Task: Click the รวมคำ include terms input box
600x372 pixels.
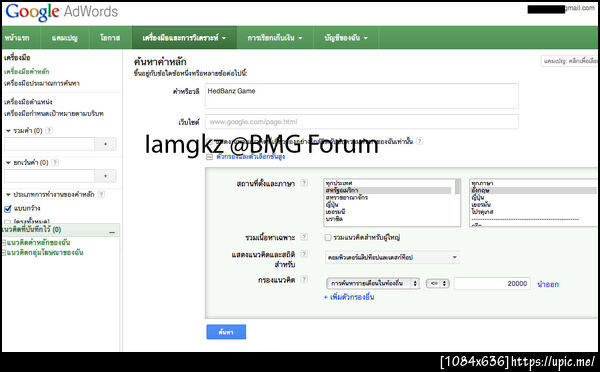Action: coord(49,144)
